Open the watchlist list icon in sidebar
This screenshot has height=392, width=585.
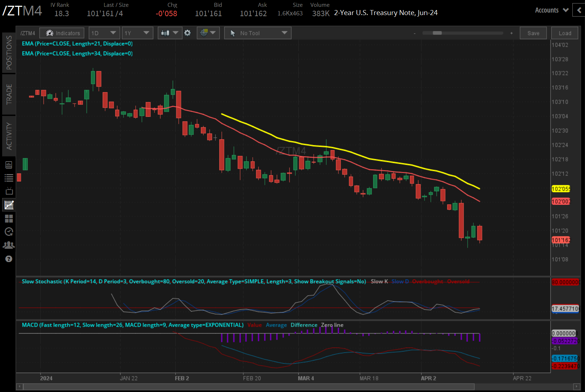9,178
